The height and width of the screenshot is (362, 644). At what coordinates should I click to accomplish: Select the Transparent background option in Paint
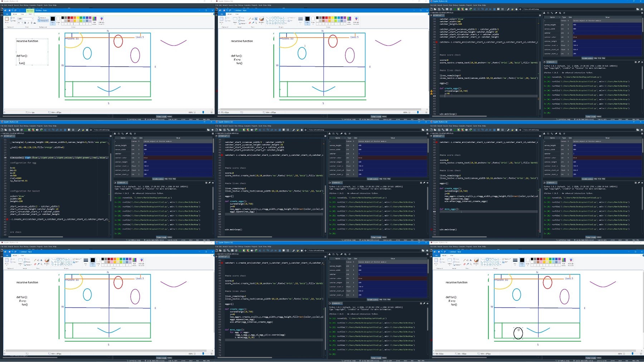[43, 20]
